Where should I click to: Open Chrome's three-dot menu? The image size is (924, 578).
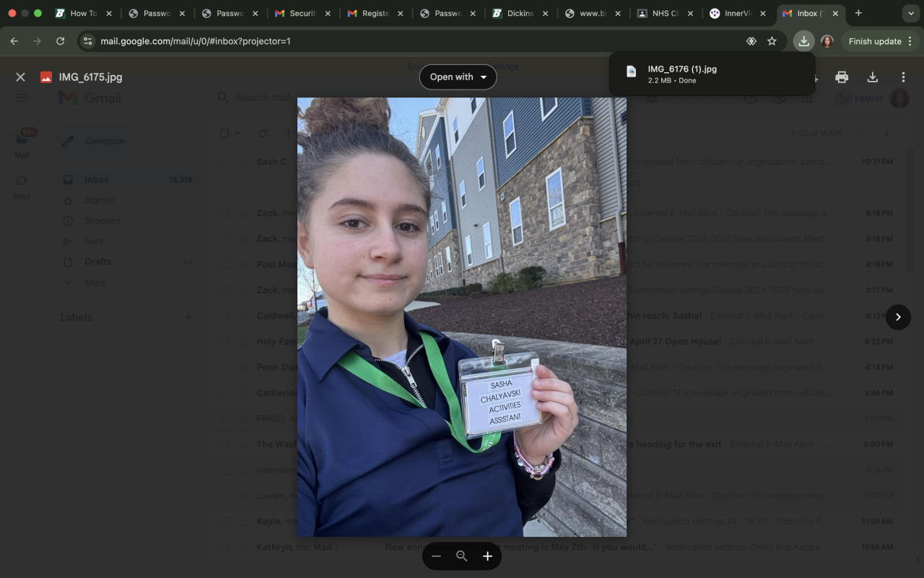910,41
